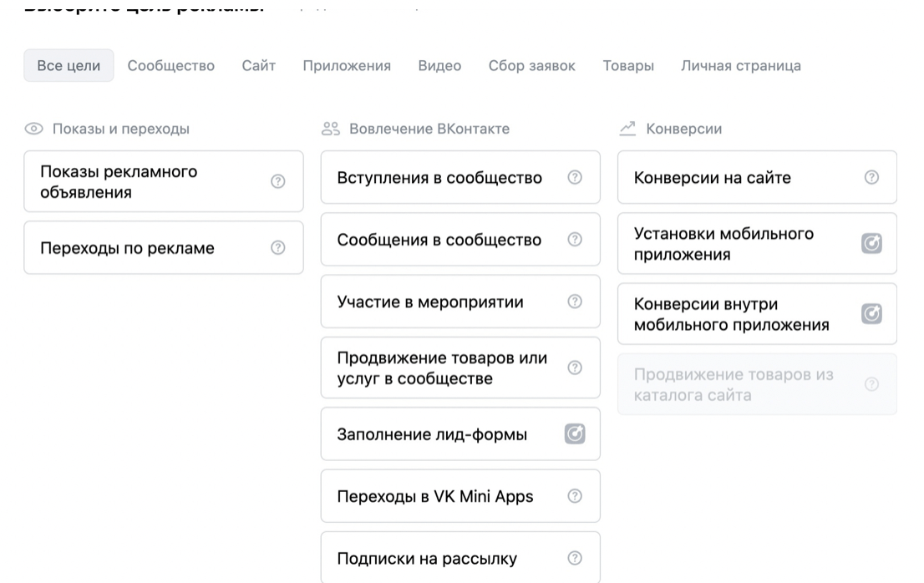Screen dimensions: 924x583
Task: Click help icon beside Переходы по рекламе
Action: [278, 247]
